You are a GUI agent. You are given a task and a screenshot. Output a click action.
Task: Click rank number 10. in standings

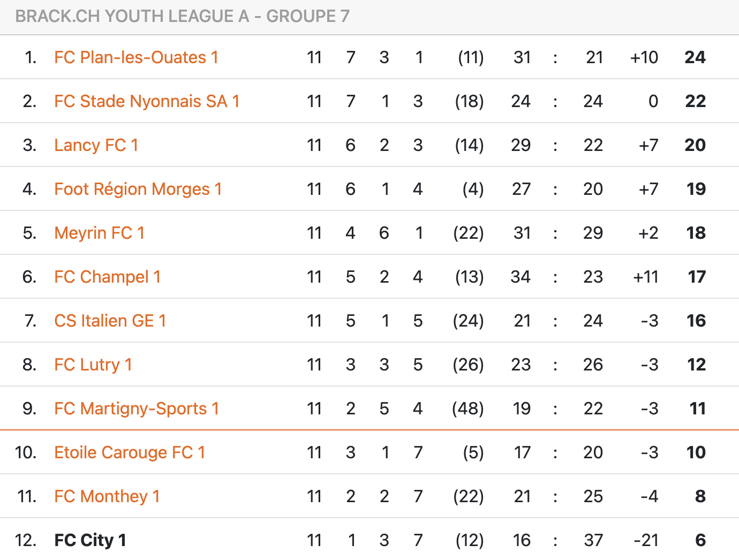click(26, 452)
